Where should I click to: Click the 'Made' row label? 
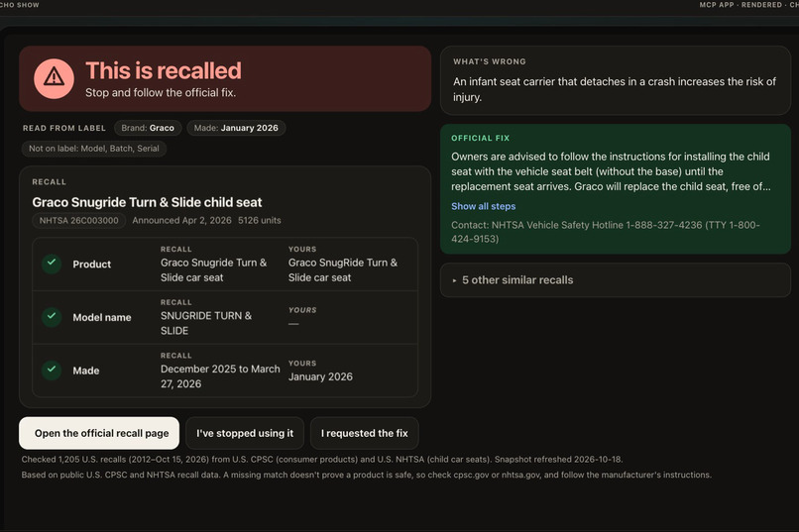86,371
